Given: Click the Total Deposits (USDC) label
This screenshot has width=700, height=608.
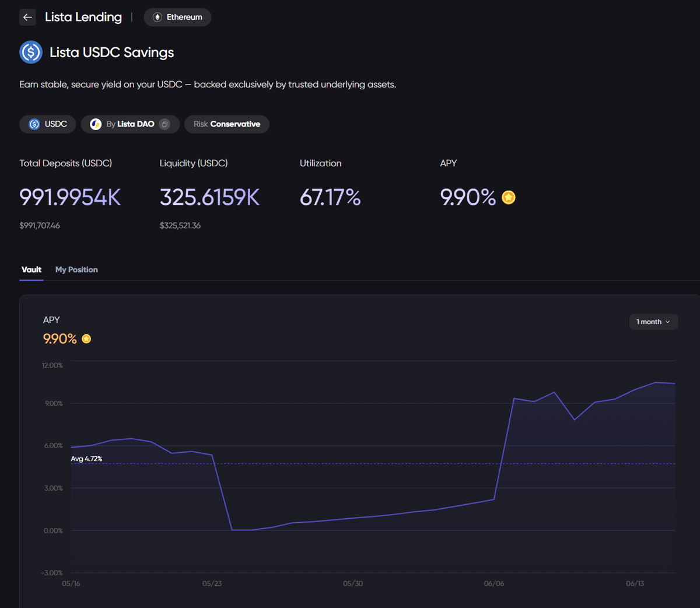Looking at the screenshot, I should (66, 163).
